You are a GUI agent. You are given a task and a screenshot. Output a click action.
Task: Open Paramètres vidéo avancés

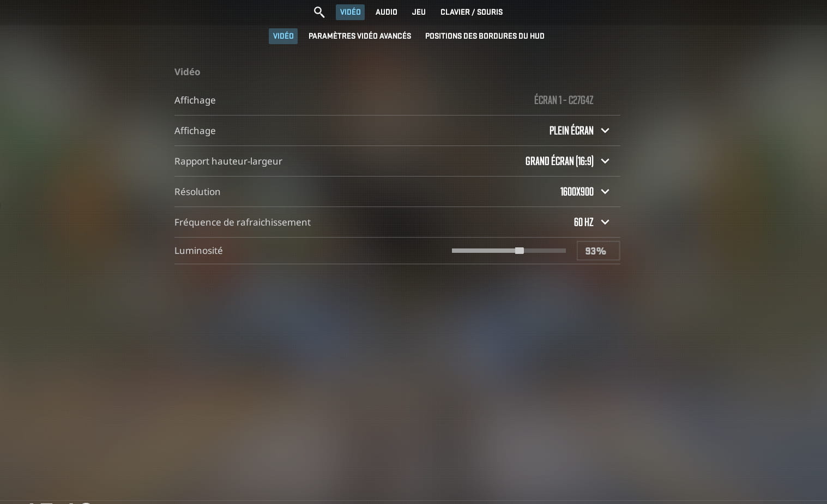click(x=360, y=36)
